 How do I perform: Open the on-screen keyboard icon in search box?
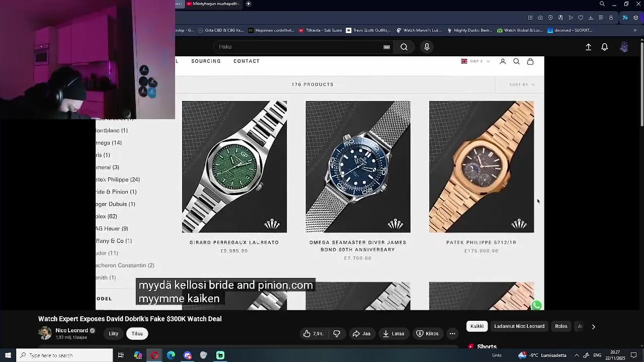[x=386, y=47]
